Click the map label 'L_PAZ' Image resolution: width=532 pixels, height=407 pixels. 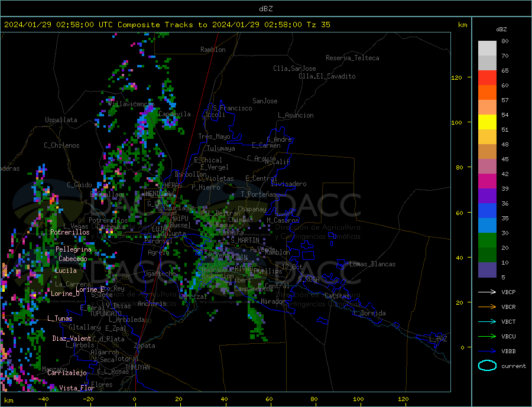[x=438, y=339]
